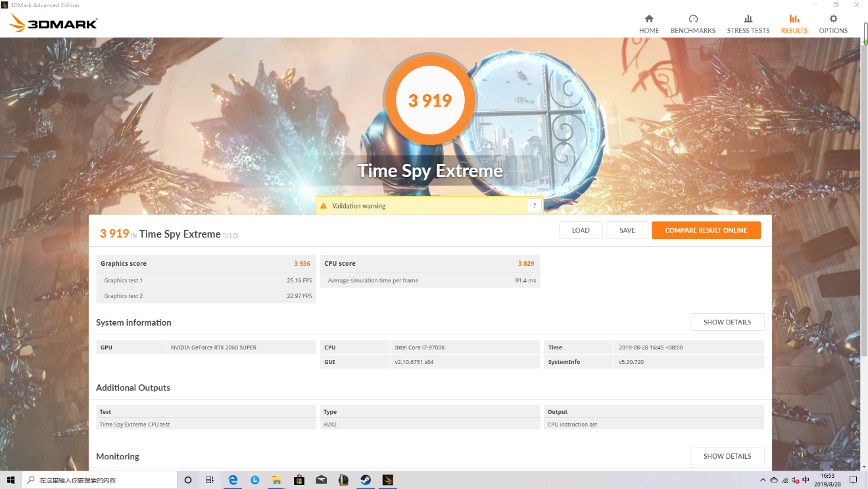Click the Graphics score value 3 936
Image resolution: width=868 pixels, height=489 pixels.
(x=302, y=263)
